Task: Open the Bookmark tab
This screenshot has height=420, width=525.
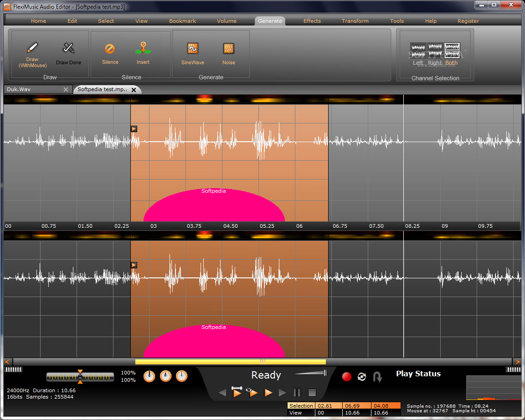Action: (182, 21)
